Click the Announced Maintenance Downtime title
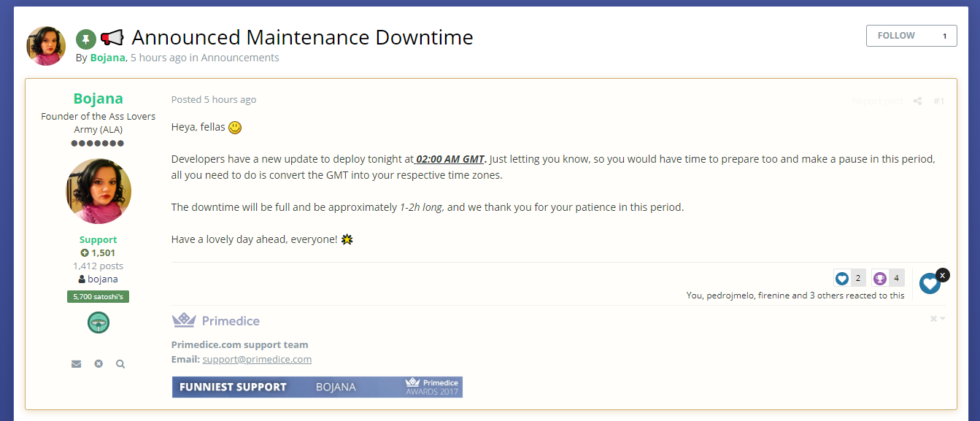The image size is (980, 421). coord(302,37)
